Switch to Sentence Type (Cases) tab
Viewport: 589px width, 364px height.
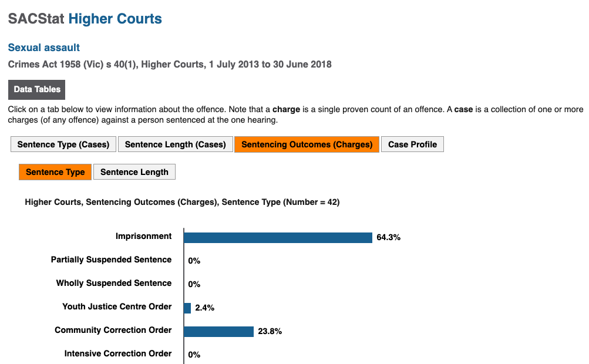[63, 144]
